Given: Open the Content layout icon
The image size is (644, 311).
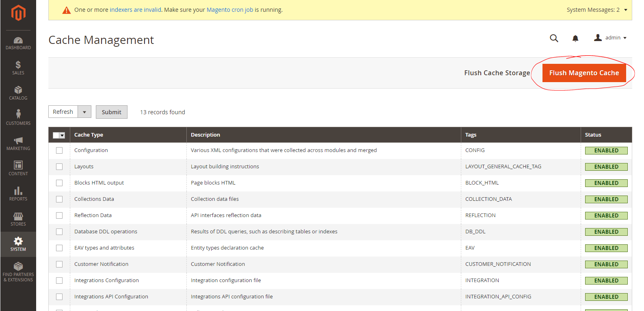Looking at the screenshot, I should coord(18,165).
